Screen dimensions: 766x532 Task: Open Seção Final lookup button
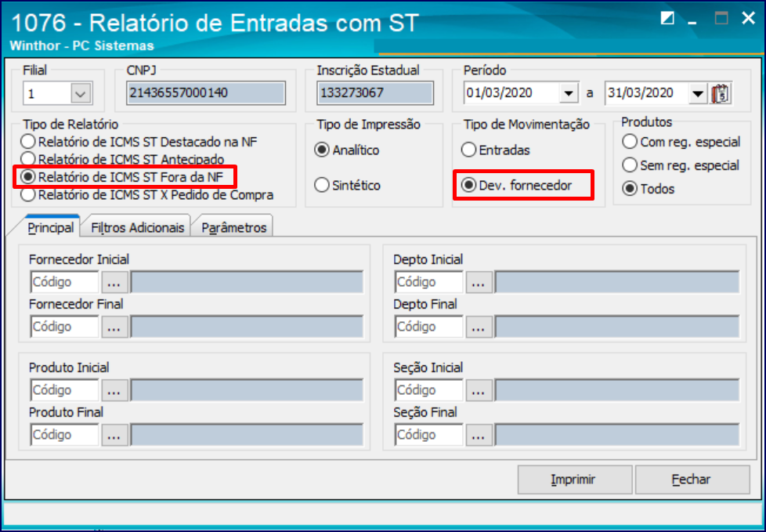tap(479, 434)
